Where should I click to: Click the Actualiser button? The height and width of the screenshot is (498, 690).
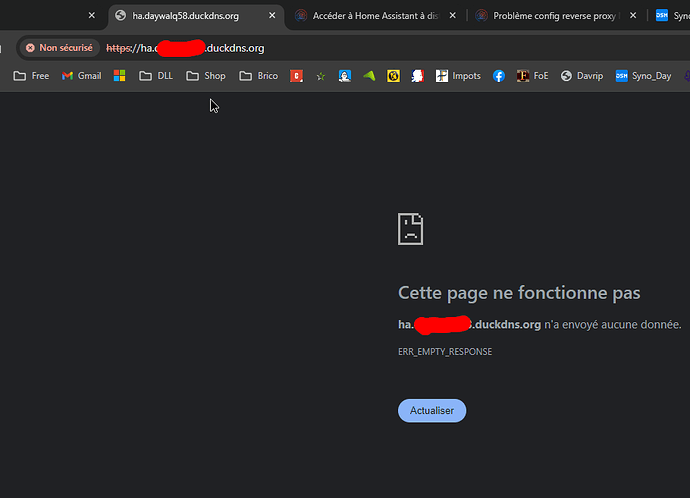(431, 411)
